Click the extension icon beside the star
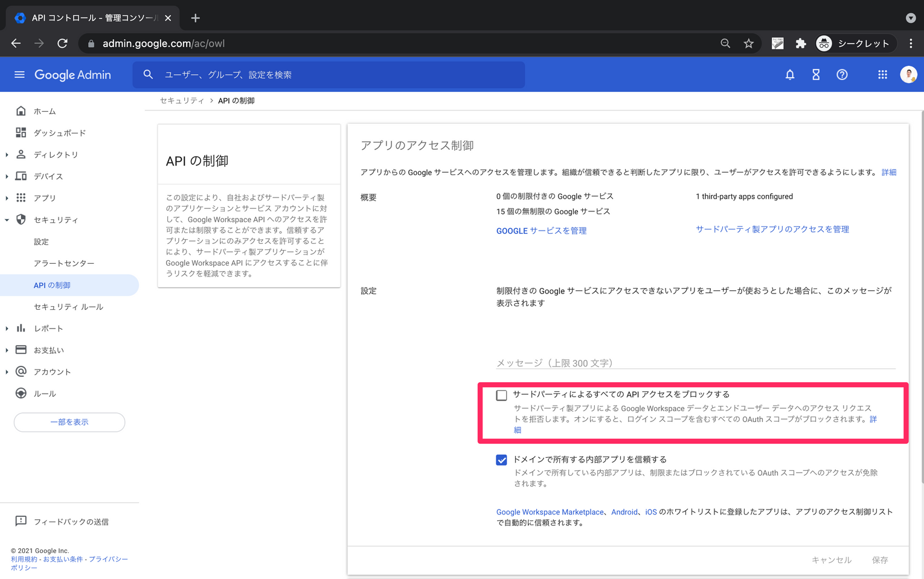The image size is (924, 579). [x=778, y=43]
